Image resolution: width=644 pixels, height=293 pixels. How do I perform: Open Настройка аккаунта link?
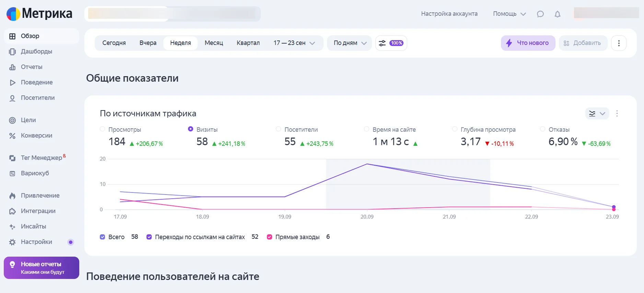449,14
